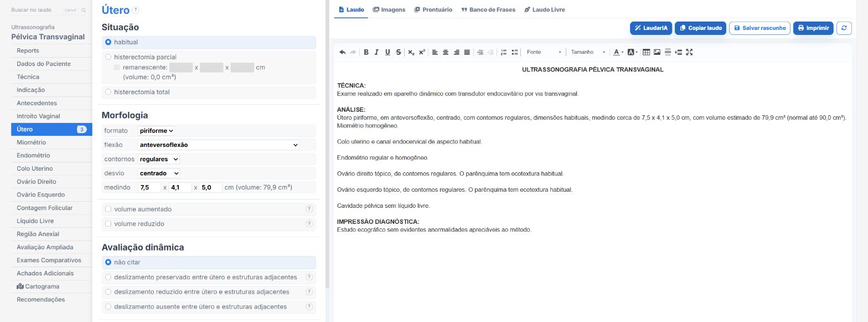Insert horizontal page break line
This screenshot has width=868, height=322.
[x=668, y=52]
